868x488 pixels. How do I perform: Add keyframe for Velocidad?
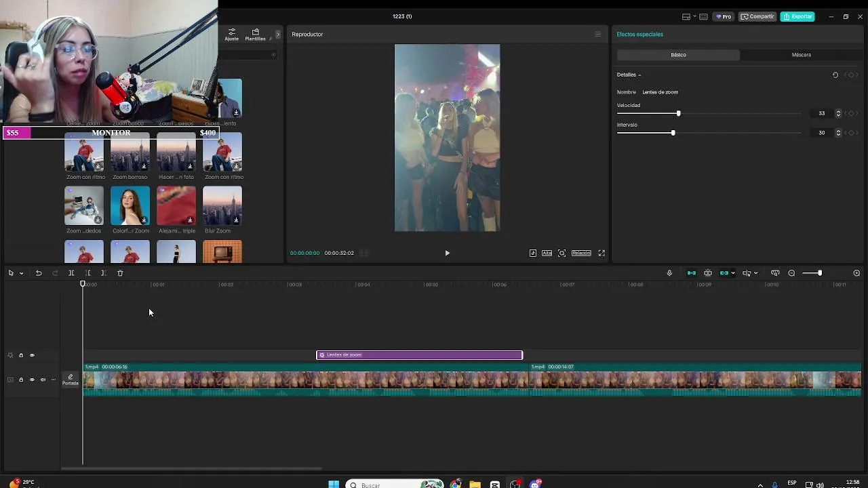coord(852,113)
